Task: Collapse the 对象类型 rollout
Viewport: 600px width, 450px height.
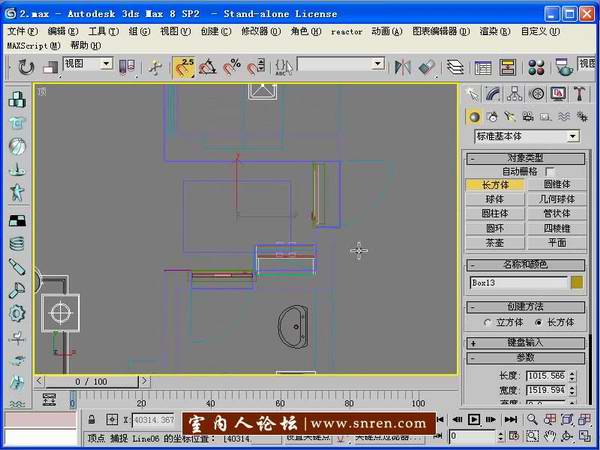Action: 525,158
